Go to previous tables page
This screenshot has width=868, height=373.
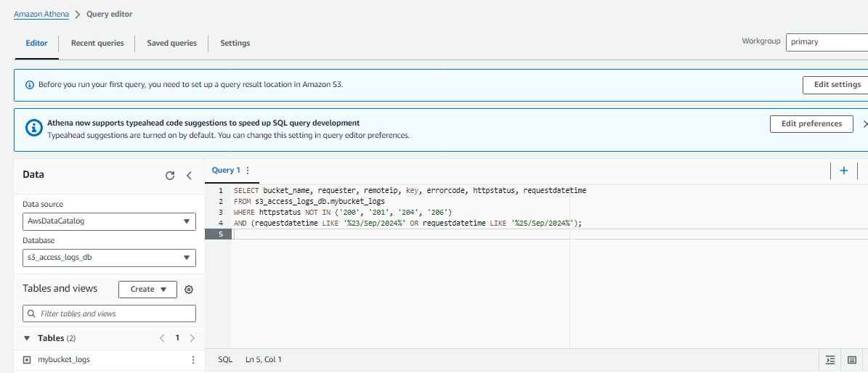pyautogui.click(x=162, y=338)
